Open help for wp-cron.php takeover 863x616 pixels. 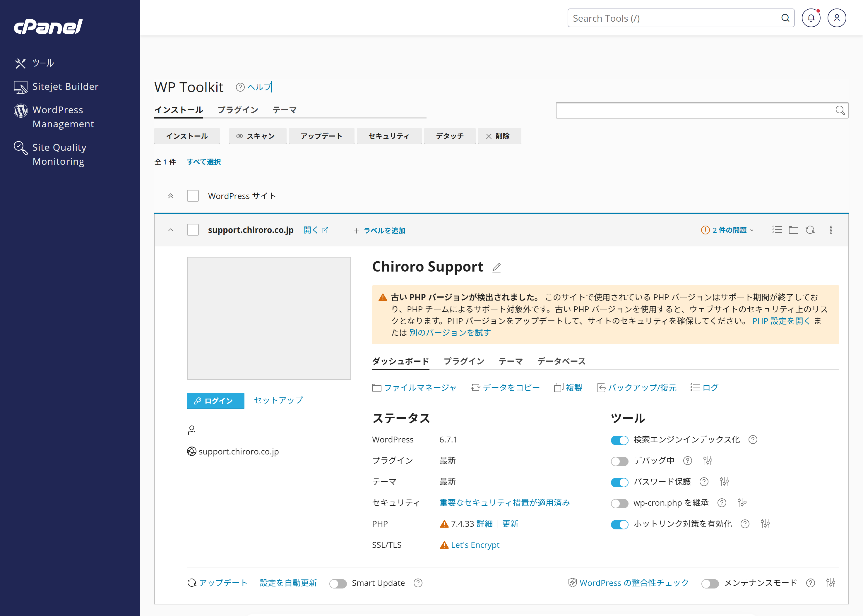coord(722,502)
